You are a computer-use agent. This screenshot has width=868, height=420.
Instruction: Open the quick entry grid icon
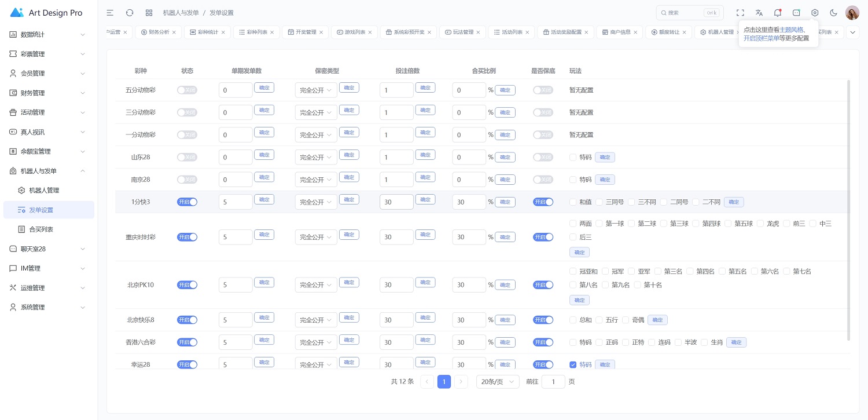click(149, 13)
